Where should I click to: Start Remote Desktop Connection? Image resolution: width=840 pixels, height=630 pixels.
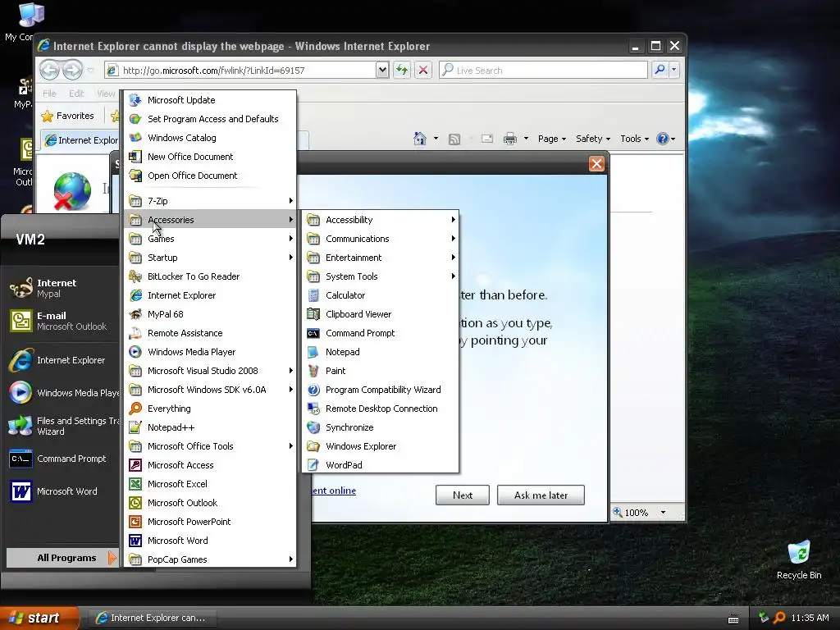(381, 409)
